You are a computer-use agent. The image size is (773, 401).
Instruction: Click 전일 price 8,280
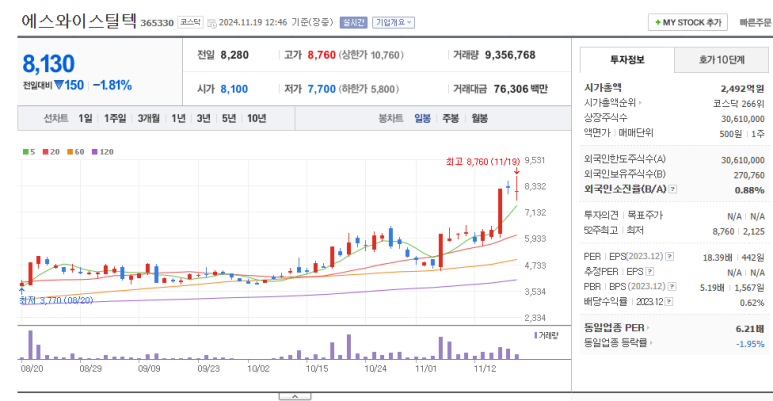235,55
